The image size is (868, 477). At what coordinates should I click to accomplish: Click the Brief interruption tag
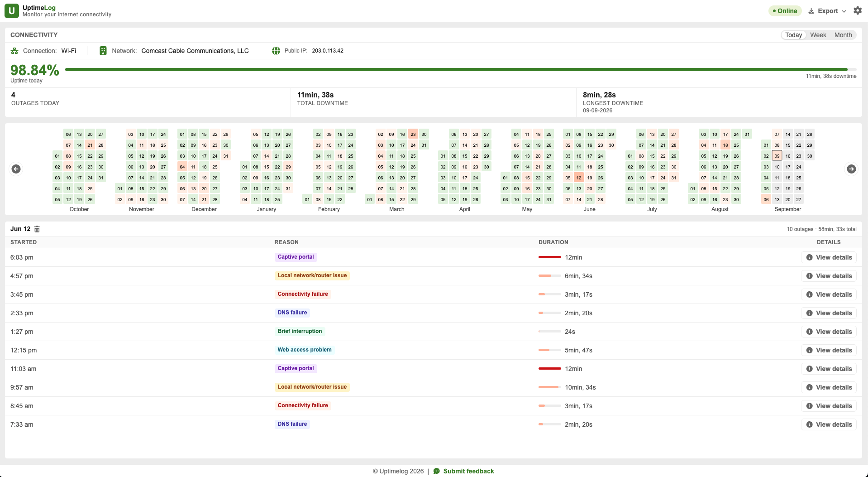pyautogui.click(x=300, y=331)
